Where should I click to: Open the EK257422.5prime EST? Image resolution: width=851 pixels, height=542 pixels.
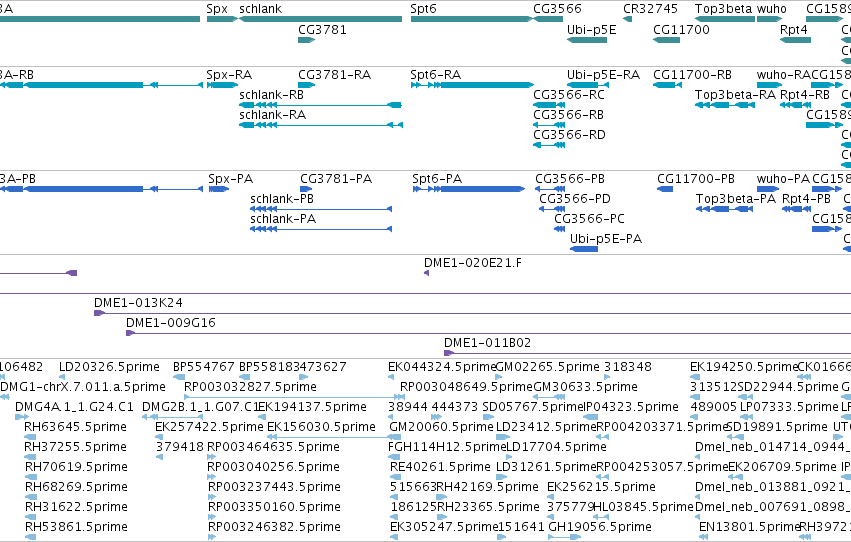[x=160, y=437]
